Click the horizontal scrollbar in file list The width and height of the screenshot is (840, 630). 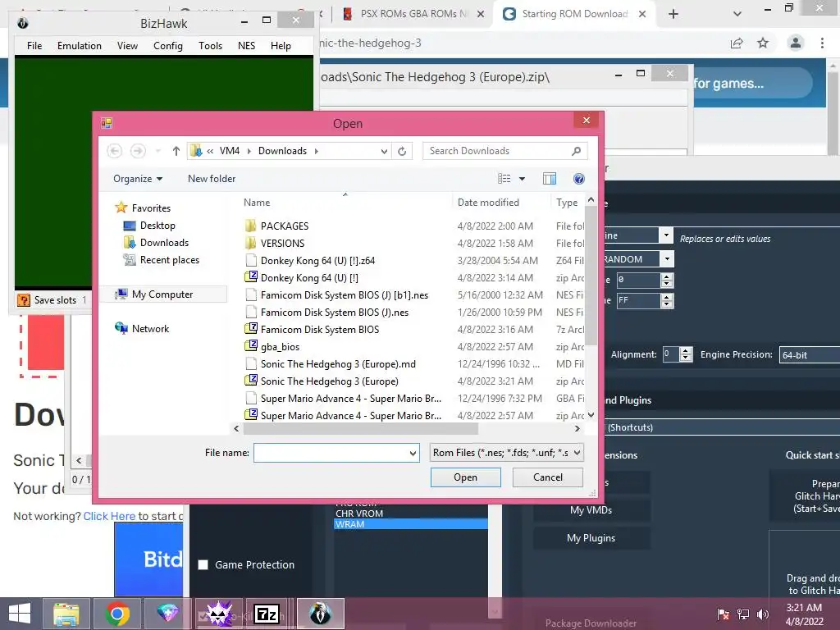pyautogui.click(x=361, y=428)
